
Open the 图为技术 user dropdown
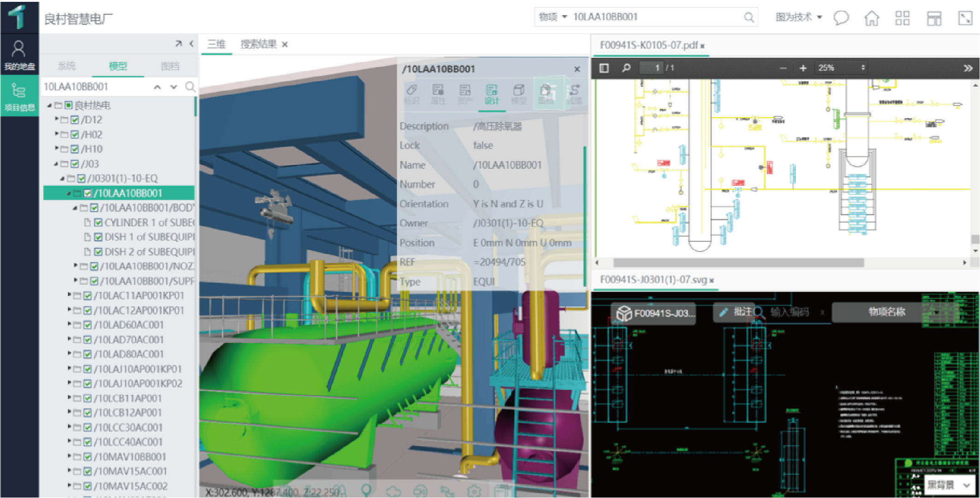point(799,18)
